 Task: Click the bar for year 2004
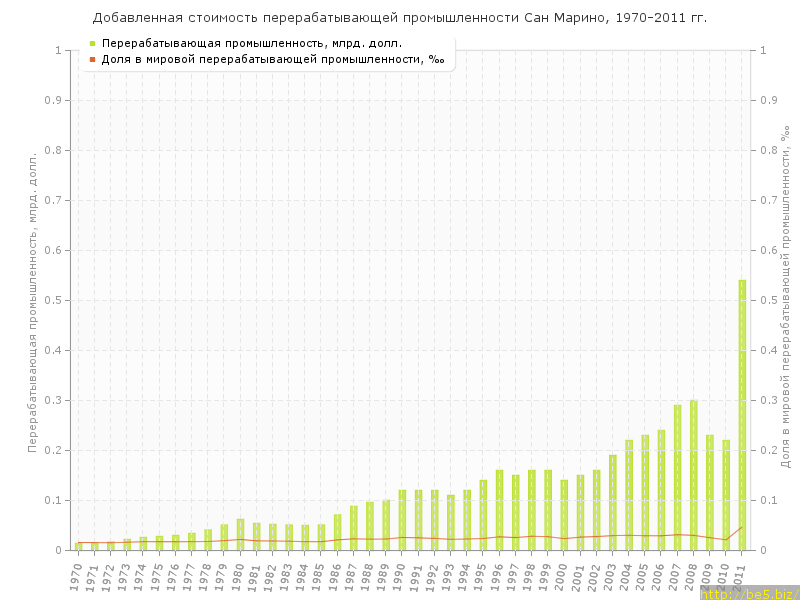[629, 495]
